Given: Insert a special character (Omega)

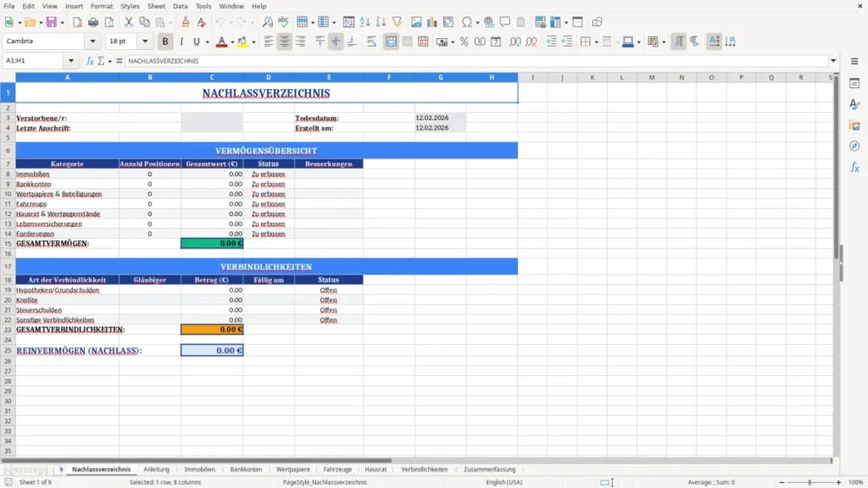Looking at the screenshot, I should pyautogui.click(x=467, y=22).
